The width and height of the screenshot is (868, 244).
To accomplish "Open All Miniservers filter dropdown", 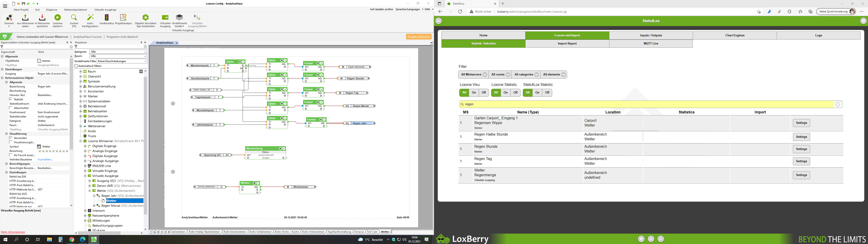I will pos(473,75).
